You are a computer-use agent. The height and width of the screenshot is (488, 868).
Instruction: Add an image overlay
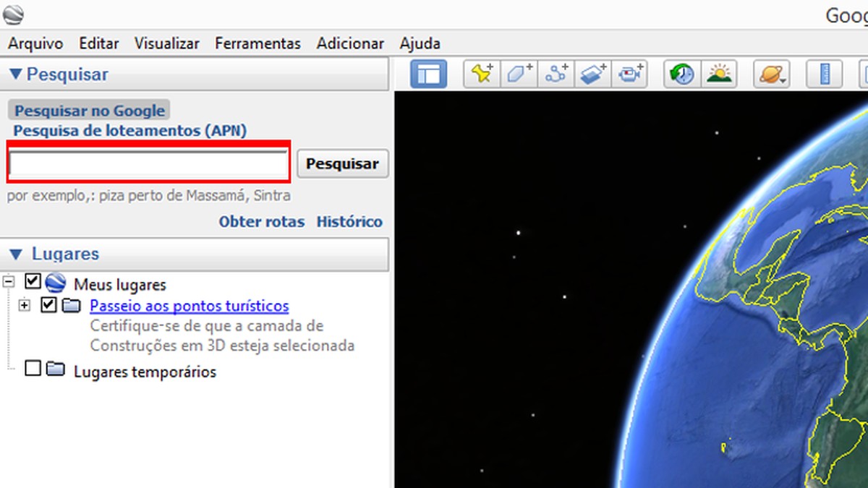(592, 73)
